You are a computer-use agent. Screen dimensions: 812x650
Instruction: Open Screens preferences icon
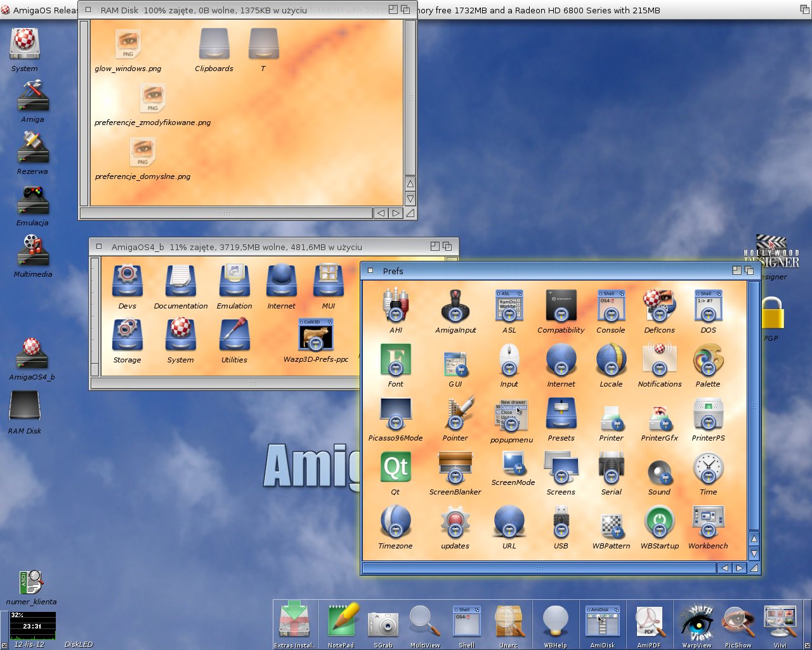(x=561, y=468)
